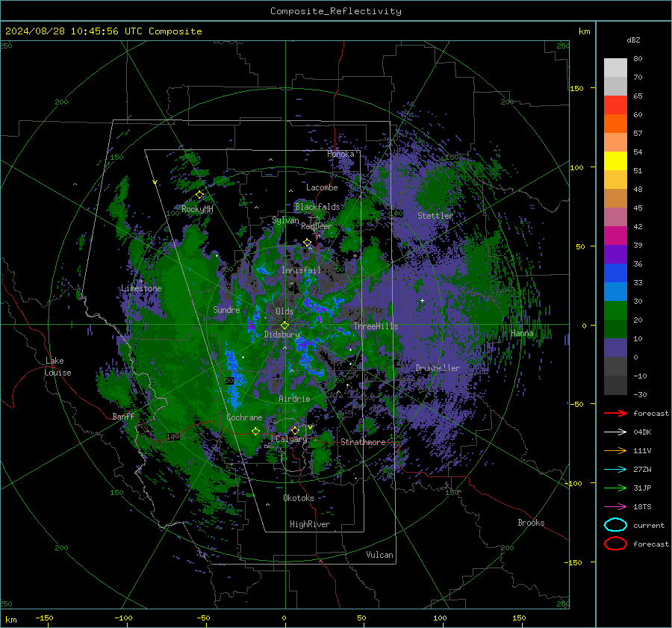Viewport: 672px width, 628px height.
Task: Click the Olds city label
Action: (x=284, y=311)
